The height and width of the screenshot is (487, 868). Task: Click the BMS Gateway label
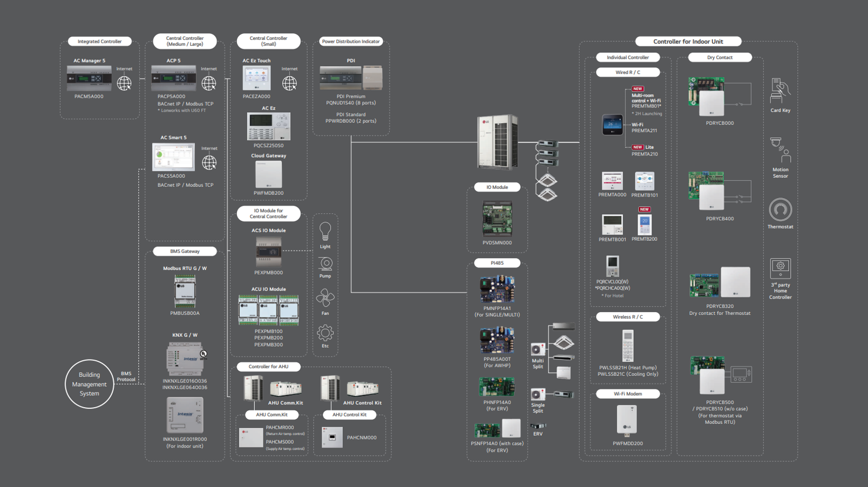coord(185,251)
